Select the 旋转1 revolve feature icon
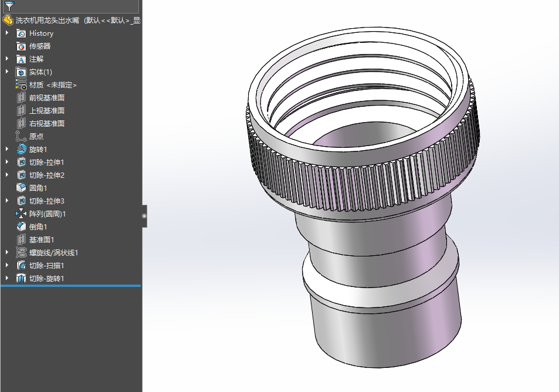 click(21, 149)
